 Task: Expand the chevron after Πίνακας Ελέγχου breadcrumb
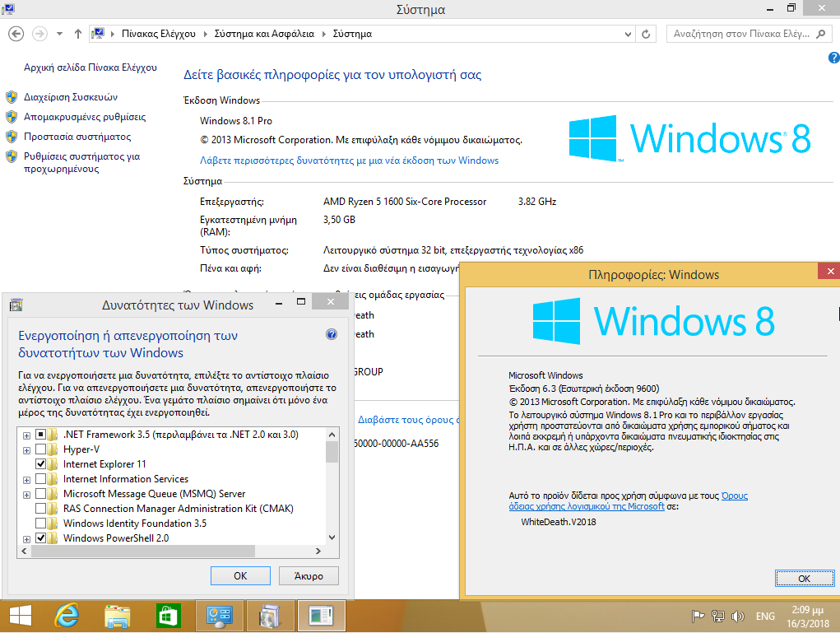[205, 34]
